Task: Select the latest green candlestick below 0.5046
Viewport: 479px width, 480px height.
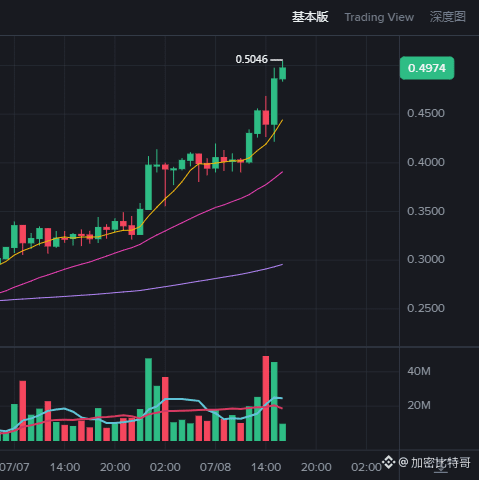Action: [x=283, y=73]
